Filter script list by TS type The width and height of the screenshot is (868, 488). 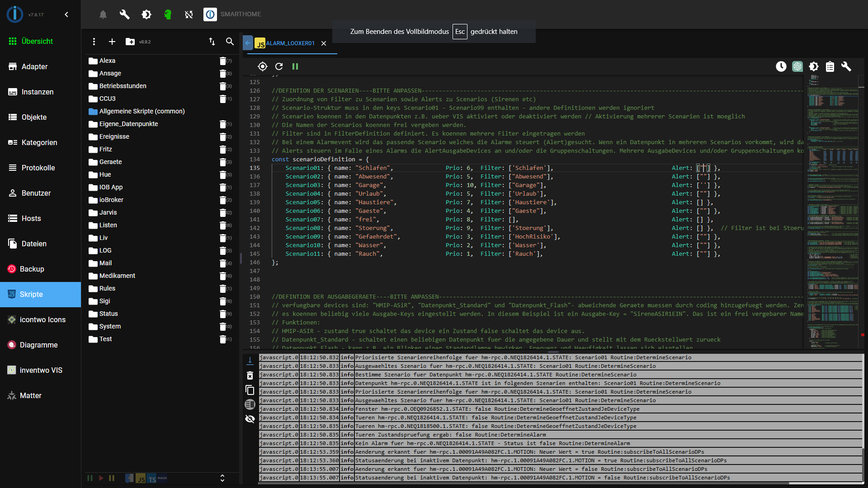tap(152, 479)
